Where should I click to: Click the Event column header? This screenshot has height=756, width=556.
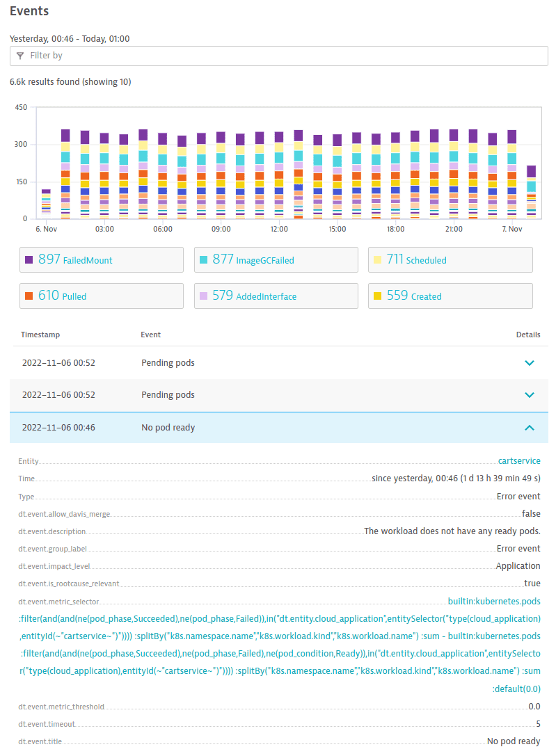point(151,335)
